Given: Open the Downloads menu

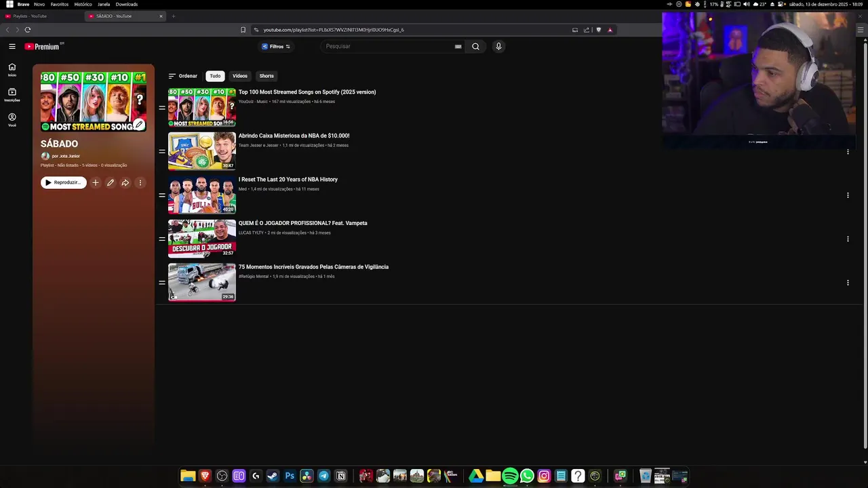Looking at the screenshot, I should pos(127,4).
